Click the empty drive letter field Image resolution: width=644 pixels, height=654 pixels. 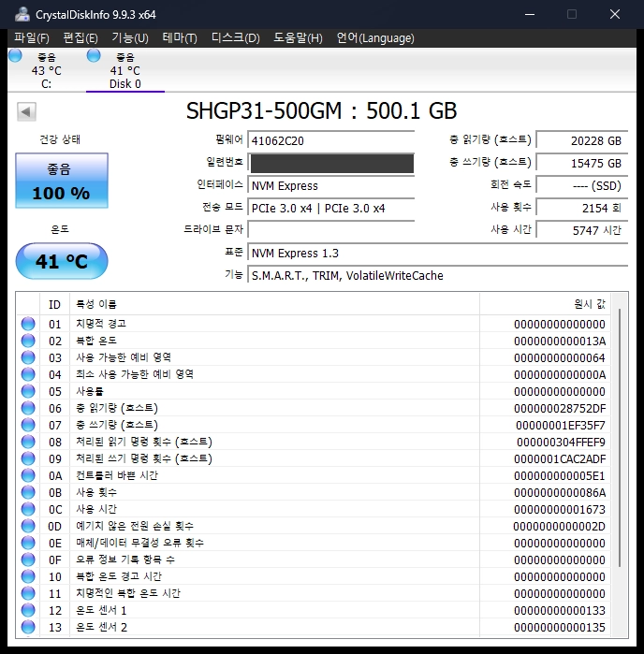tap(331, 229)
